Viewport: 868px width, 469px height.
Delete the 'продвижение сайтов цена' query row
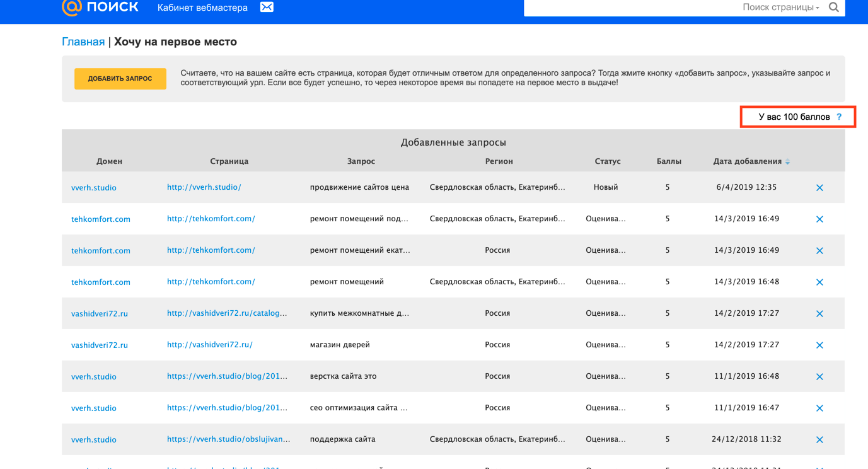(819, 188)
